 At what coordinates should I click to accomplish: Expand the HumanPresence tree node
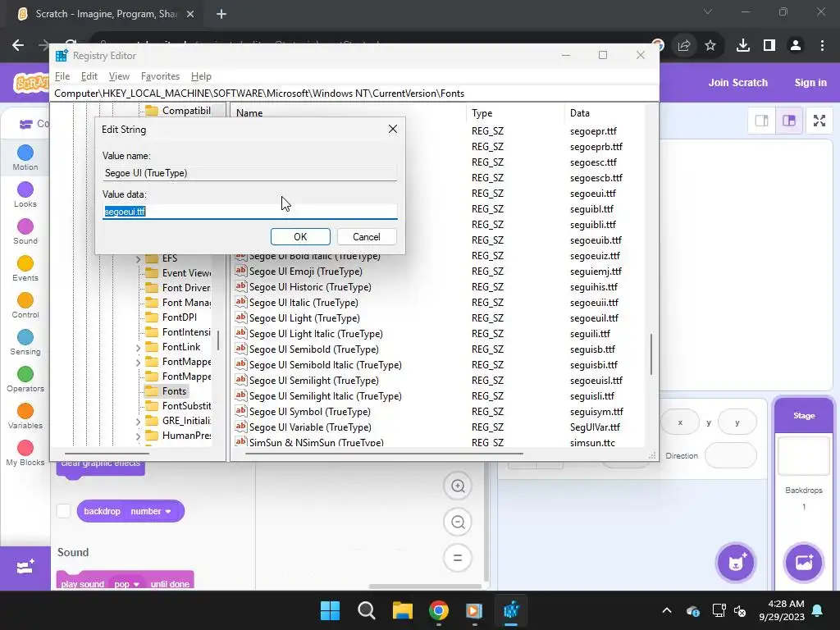138,436
